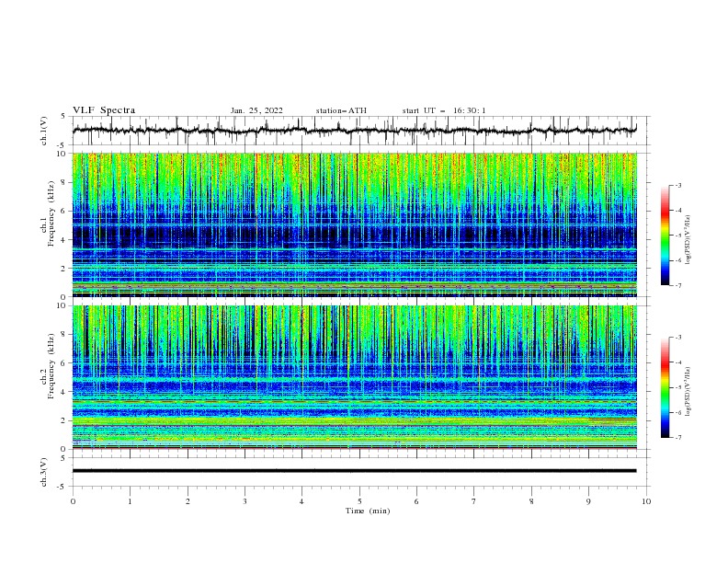Viewport: 728px width, 563px height.
Task: Click the "Time (min)" axis label
Action: [x=368, y=511]
